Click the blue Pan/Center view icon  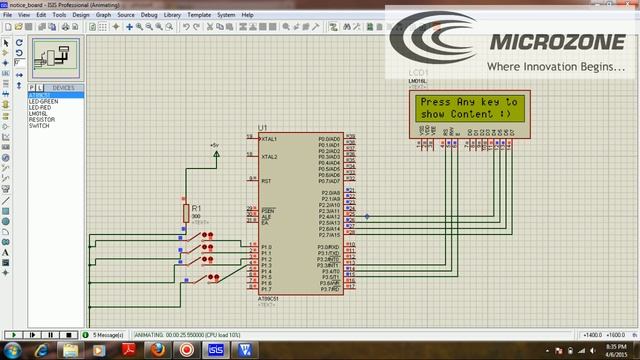pyautogui.click(x=129, y=27)
